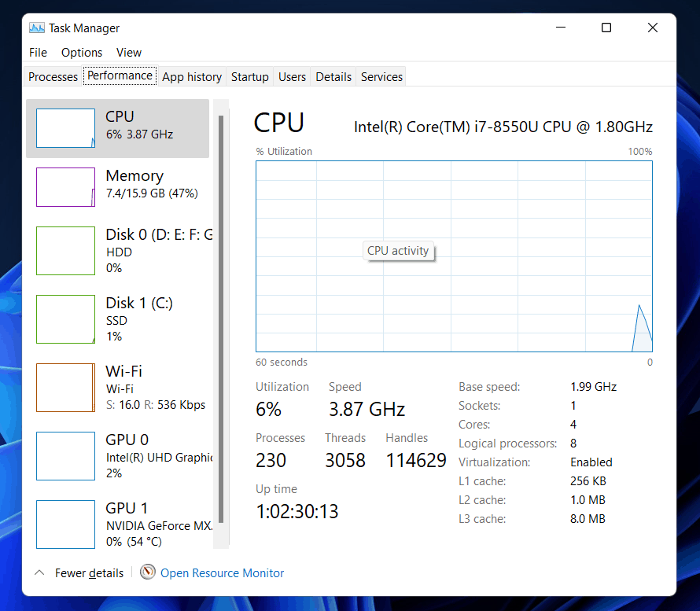The image size is (700, 611).
Task: Click the Intel Core i7-8550U CPU name
Action: 503,127
